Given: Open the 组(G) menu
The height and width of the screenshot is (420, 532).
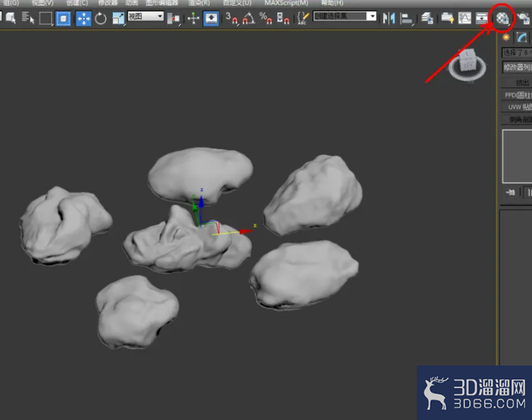Looking at the screenshot, I should [10, 3].
